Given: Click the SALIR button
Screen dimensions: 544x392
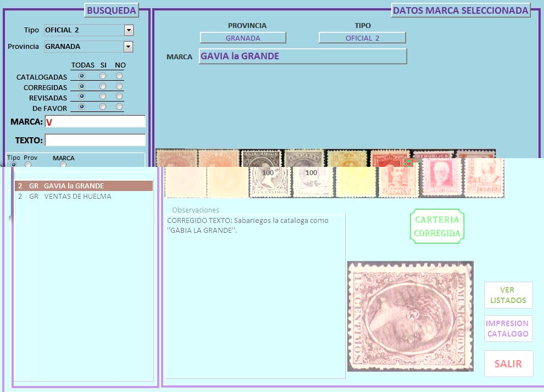Looking at the screenshot, I should (508, 363).
